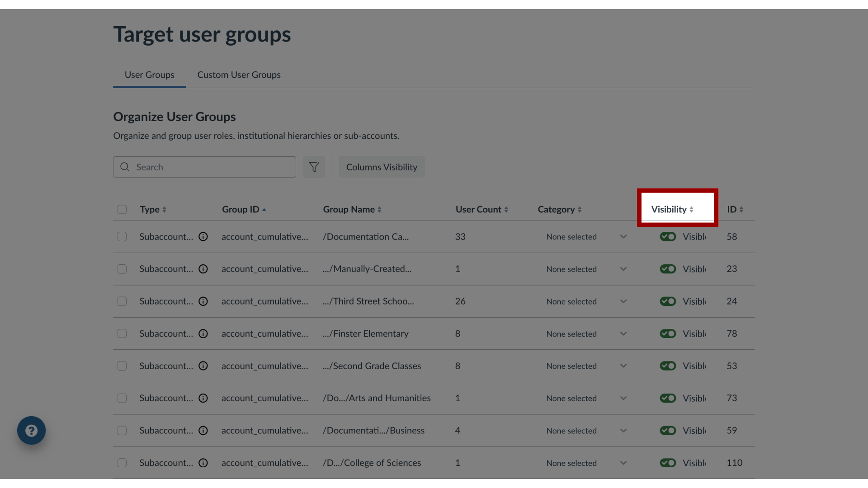The width and height of the screenshot is (868, 488).
Task: Click the info icon on Second Grade Classes row
Action: (x=203, y=365)
